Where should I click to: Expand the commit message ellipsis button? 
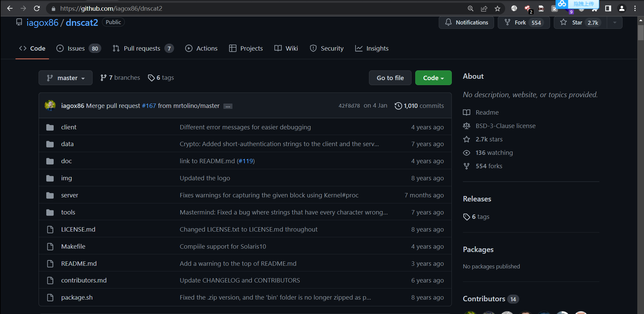(228, 106)
